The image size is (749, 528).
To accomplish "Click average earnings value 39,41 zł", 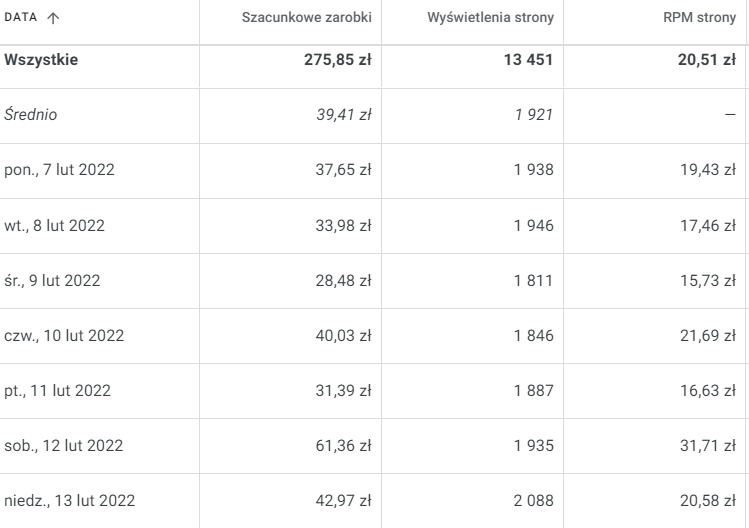I will (x=344, y=115).
